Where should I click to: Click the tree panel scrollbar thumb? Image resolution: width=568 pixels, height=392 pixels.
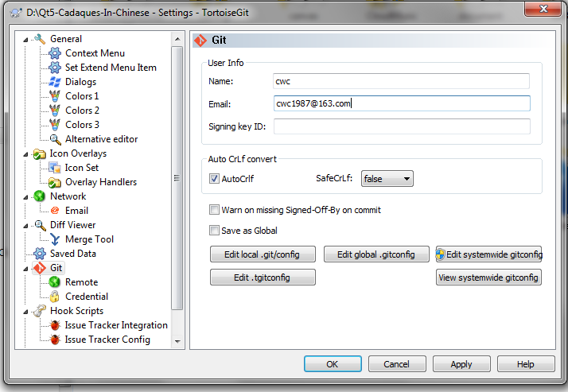(x=177, y=178)
